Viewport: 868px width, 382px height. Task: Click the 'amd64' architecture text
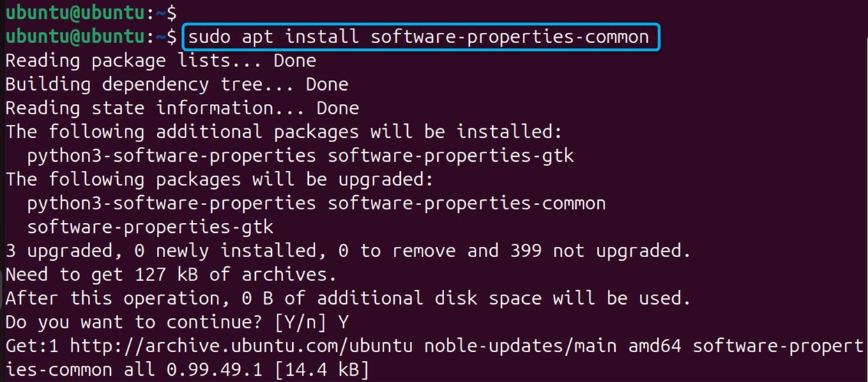655,346
